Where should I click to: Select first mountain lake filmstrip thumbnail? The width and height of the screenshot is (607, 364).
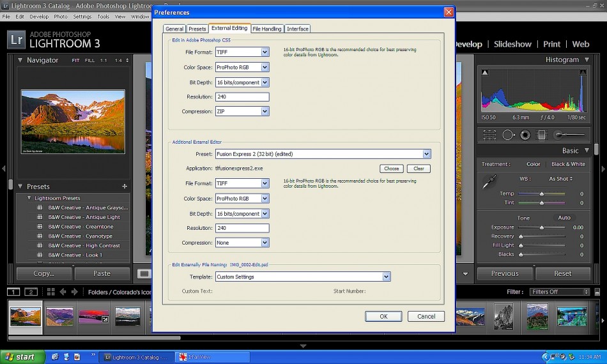point(25,316)
